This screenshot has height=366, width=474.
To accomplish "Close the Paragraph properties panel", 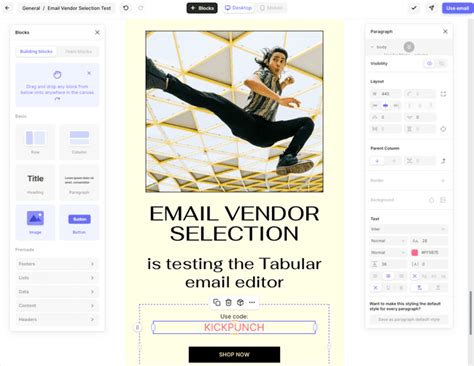I will [445, 31].
